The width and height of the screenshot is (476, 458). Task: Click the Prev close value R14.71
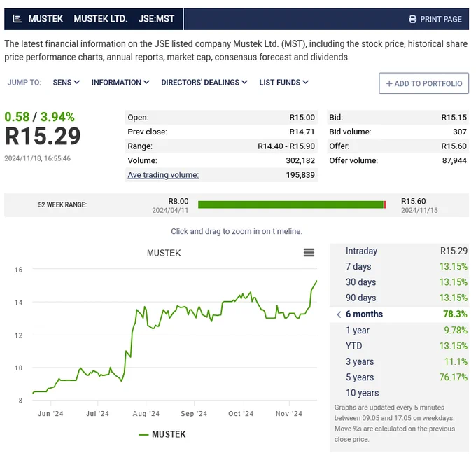[302, 132]
